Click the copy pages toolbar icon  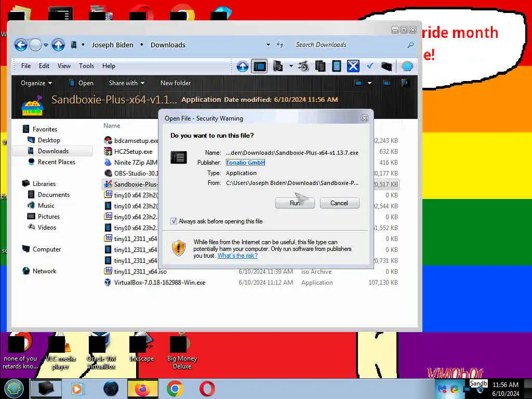[320, 66]
